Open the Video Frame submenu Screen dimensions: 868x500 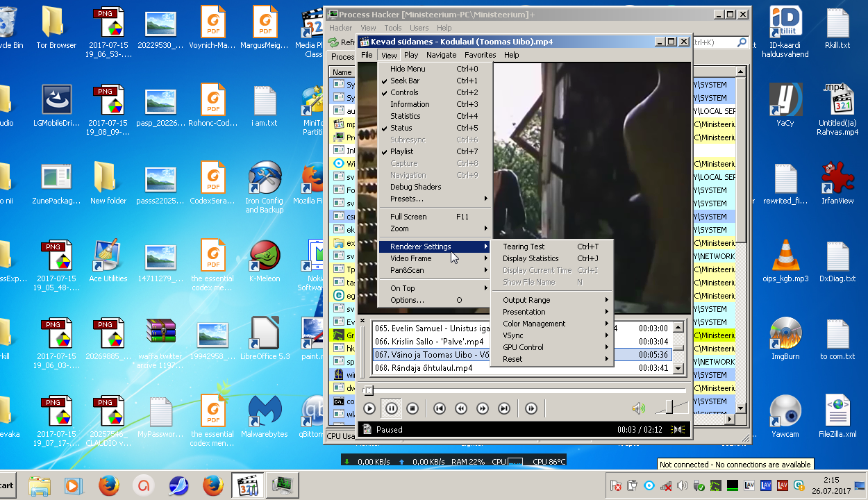(411, 258)
